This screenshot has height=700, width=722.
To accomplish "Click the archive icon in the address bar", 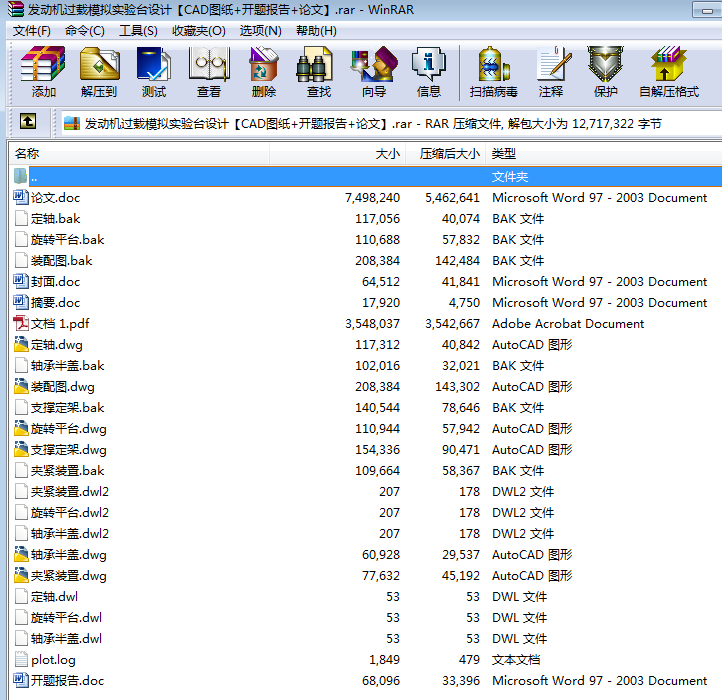I will (71, 123).
